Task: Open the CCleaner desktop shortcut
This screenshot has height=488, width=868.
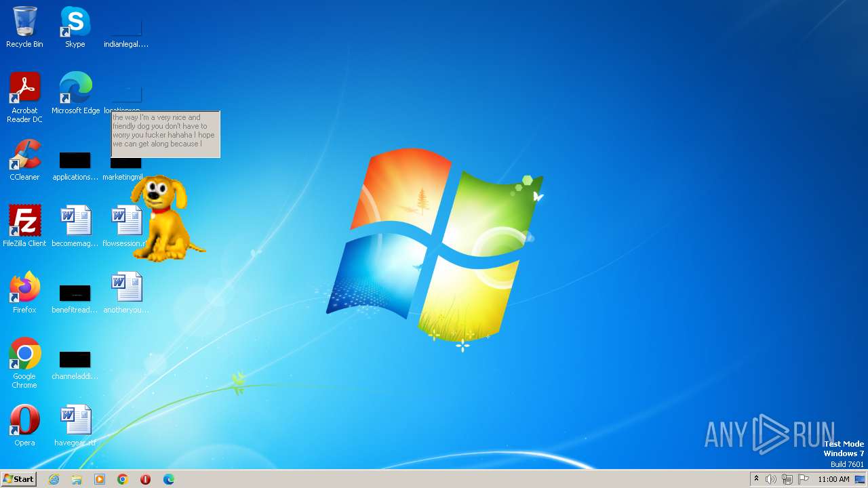Action: [x=24, y=160]
